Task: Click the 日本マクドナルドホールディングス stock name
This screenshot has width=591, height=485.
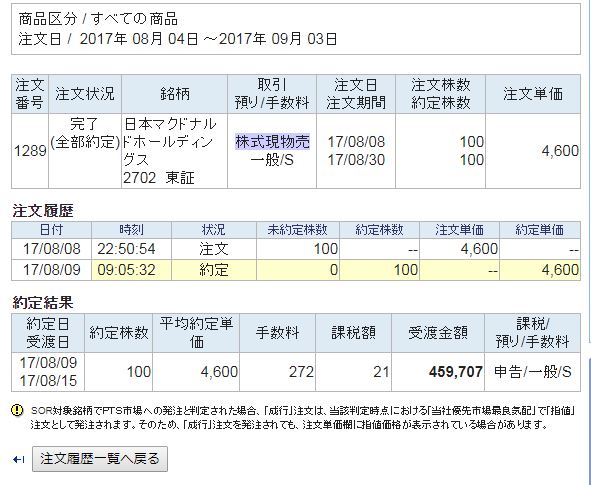Action: click(x=170, y=142)
